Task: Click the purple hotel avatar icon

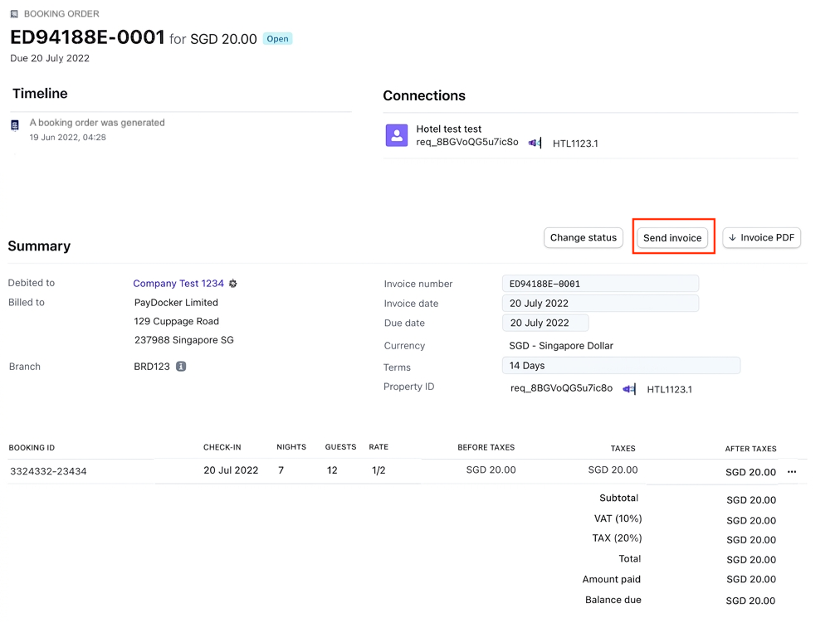Action: pyautogui.click(x=397, y=135)
